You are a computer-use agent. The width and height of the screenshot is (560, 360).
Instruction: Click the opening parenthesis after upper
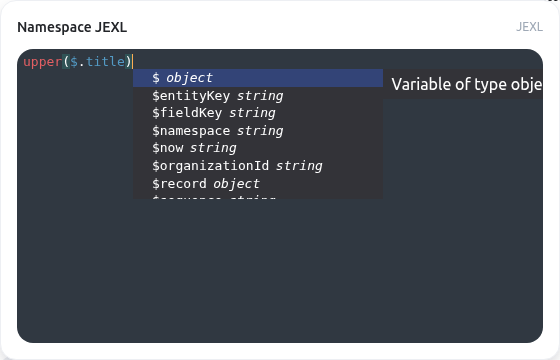coord(66,62)
